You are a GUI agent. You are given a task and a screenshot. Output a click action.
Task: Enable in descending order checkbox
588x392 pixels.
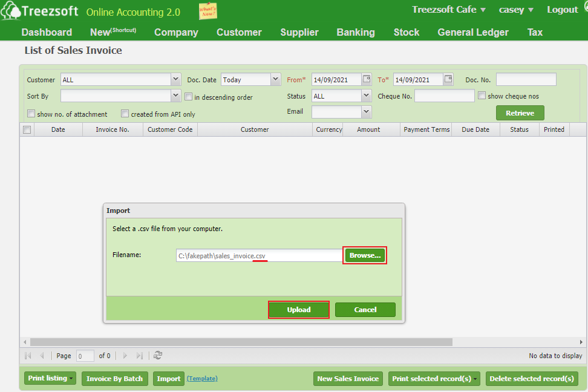189,97
